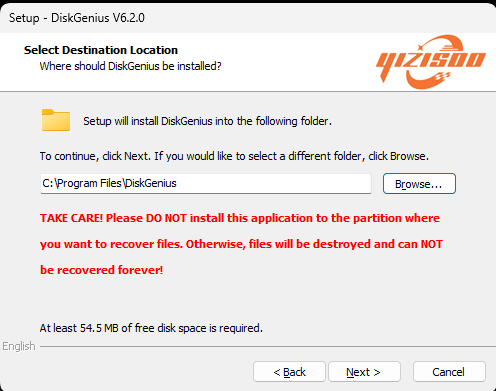Click the yellow folder icon
This screenshot has width=496, height=391.
(x=56, y=120)
